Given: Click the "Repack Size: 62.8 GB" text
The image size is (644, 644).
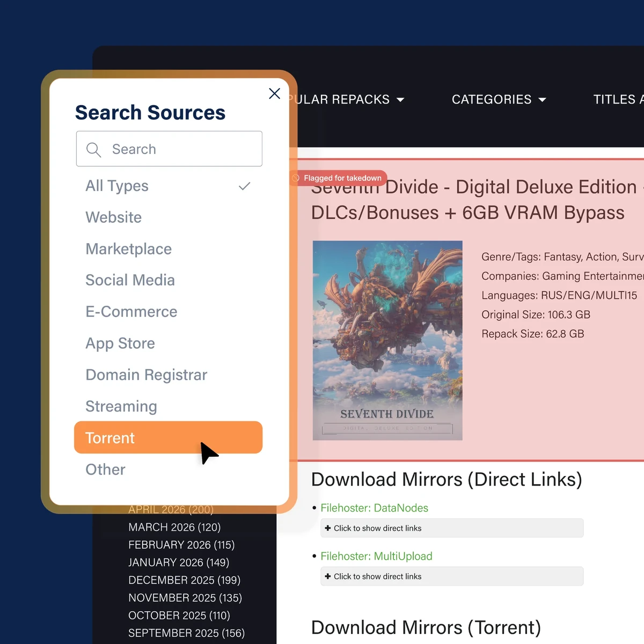Looking at the screenshot, I should [533, 334].
